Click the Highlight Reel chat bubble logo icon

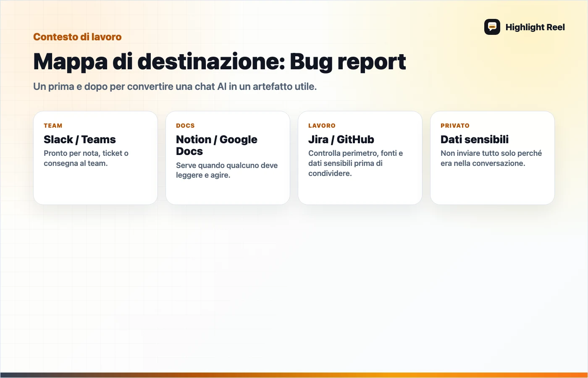[492, 27]
